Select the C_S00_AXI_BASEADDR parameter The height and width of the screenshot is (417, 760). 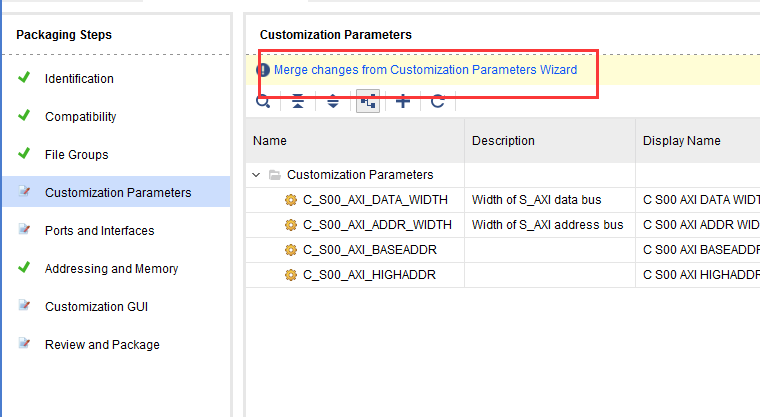point(369,249)
